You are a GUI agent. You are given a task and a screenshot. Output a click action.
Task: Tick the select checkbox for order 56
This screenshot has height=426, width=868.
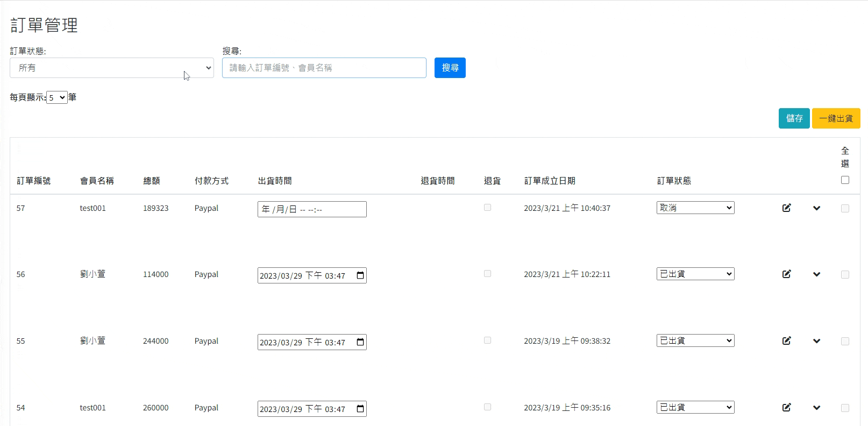[x=845, y=275]
